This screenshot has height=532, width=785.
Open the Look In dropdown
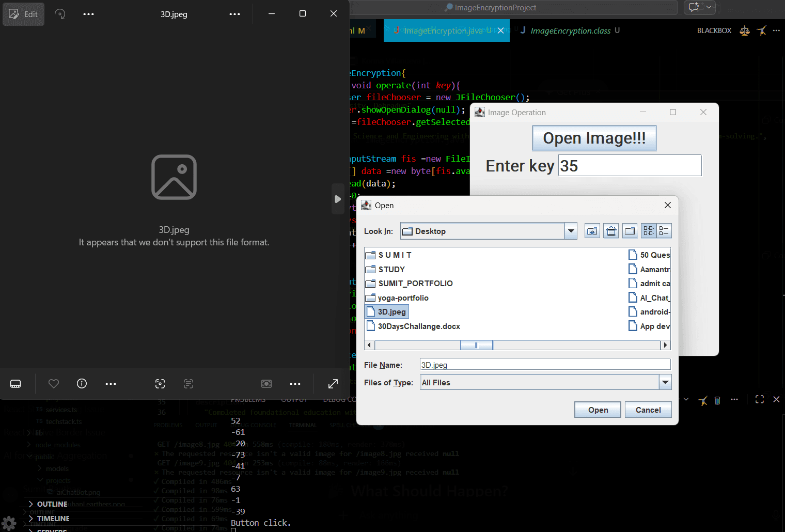pyautogui.click(x=571, y=230)
